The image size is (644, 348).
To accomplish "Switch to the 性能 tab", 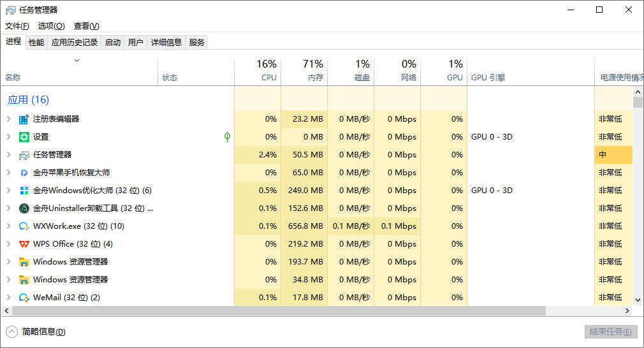I will tap(36, 42).
